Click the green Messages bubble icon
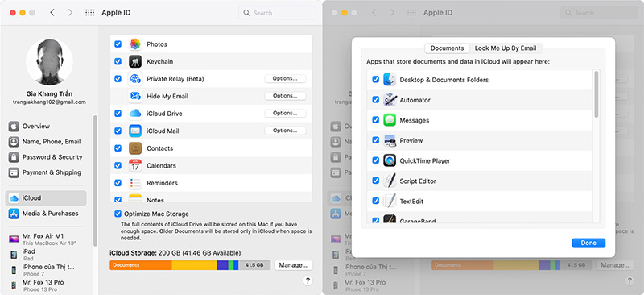The width and height of the screenshot is (644, 295). pyautogui.click(x=390, y=120)
